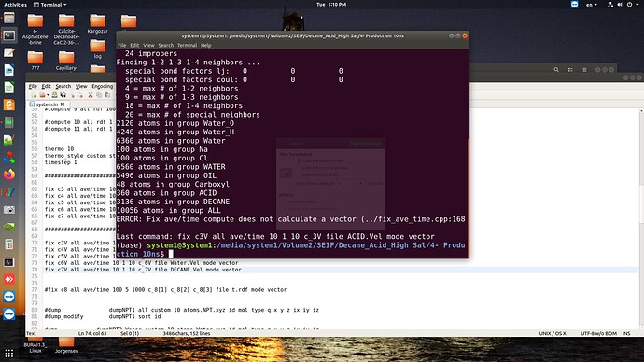Close the system.in tab
644x362 pixels.
coord(63,104)
